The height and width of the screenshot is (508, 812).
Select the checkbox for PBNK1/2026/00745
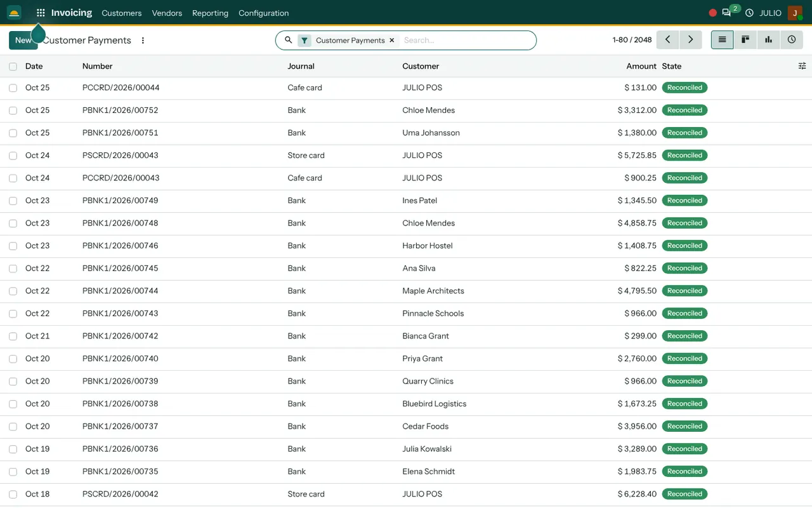pos(13,269)
